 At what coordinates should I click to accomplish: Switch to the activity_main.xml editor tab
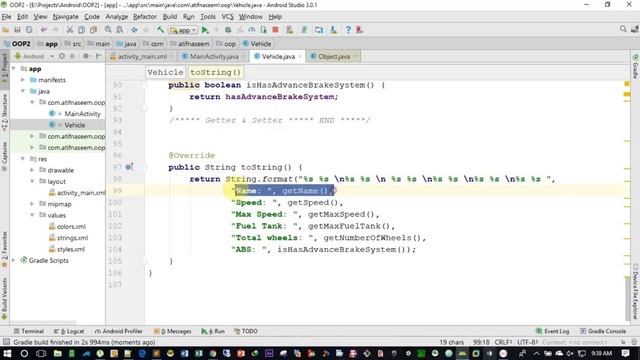pos(142,56)
